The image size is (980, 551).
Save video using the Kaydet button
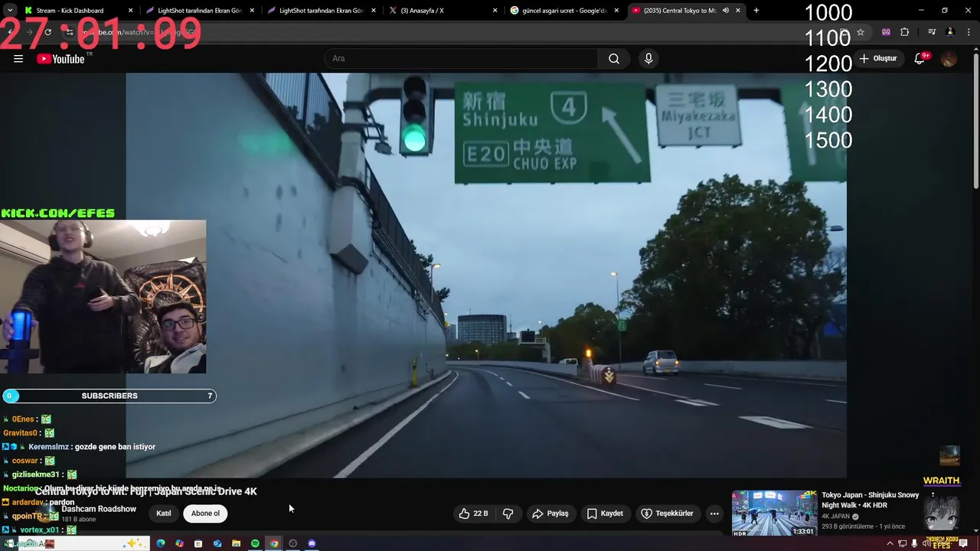605,514
